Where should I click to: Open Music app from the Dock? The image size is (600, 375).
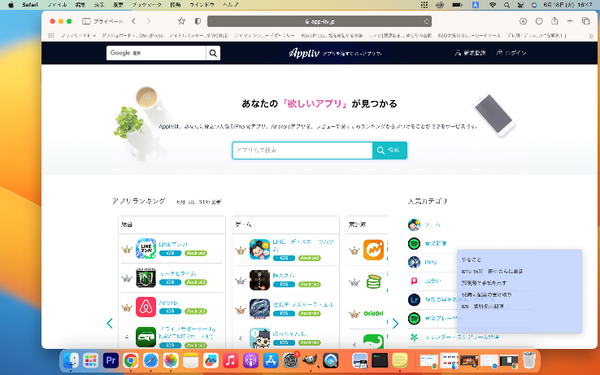230,360
